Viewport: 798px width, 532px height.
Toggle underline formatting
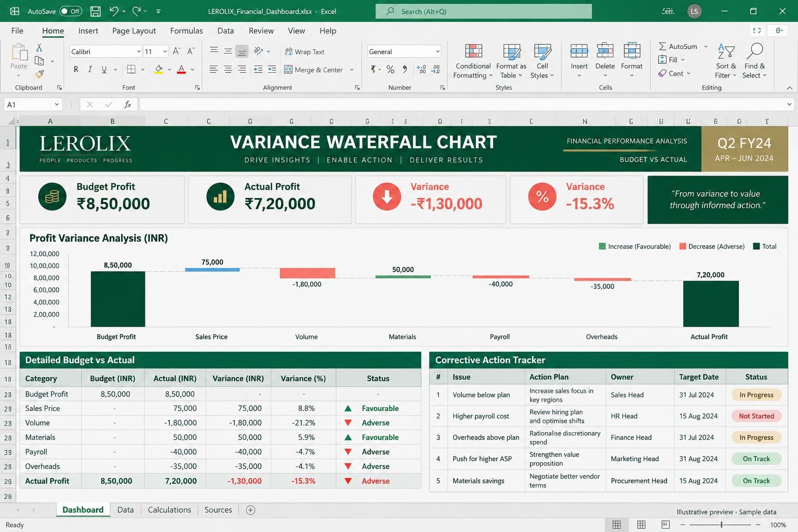[104, 69]
